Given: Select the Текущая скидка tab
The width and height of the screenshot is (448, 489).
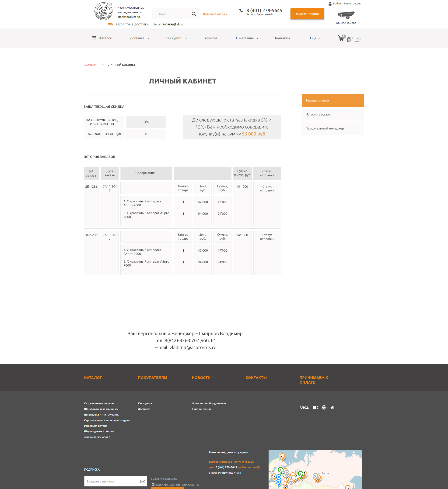Looking at the screenshot, I should pos(333,100).
